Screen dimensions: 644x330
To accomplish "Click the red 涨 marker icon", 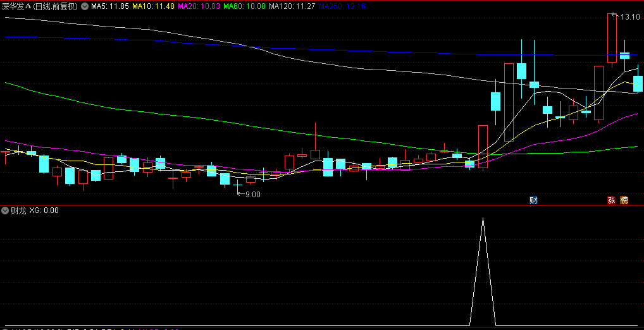I will point(611,200).
